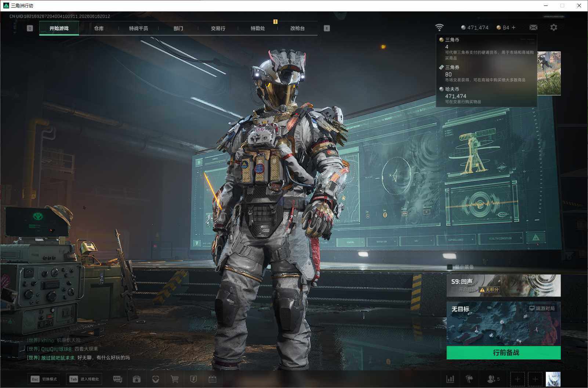Click the CN UID text at top left
Viewport: 588px width, 388px height.
click(x=60, y=16)
